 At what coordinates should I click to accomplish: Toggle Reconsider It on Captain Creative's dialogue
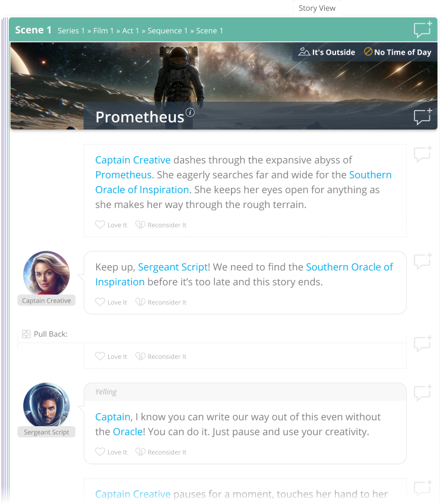[x=161, y=303]
